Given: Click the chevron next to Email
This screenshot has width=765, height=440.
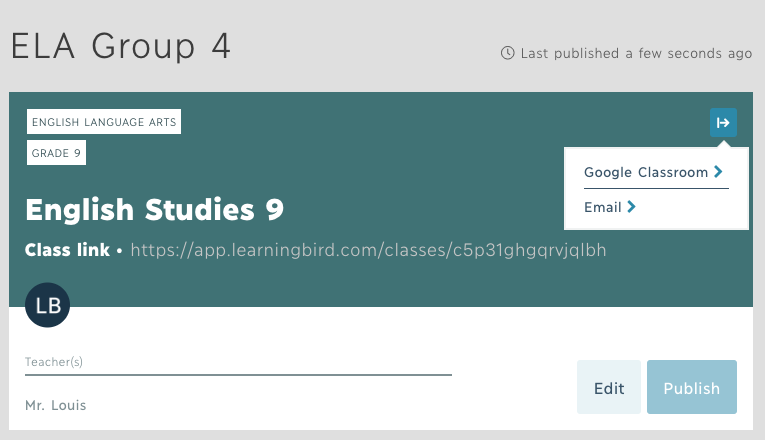Looking at the screenshot, I should (x=631, y=207).
